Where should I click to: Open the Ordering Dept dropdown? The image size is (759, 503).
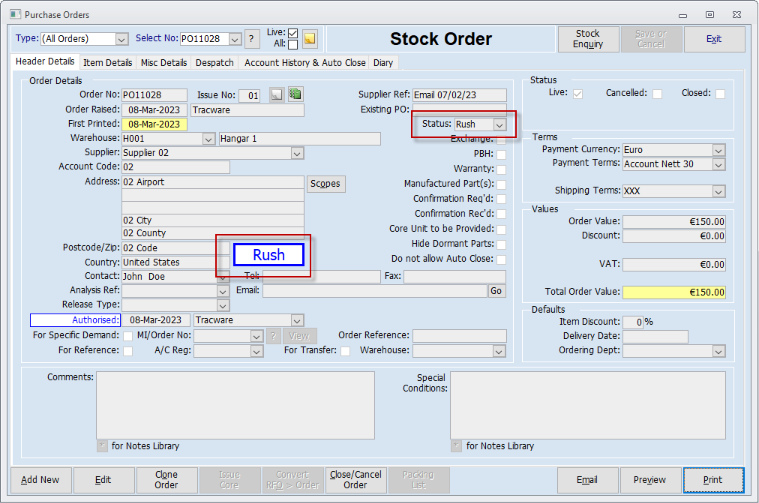pyautogui.click(x=719, y=351)
